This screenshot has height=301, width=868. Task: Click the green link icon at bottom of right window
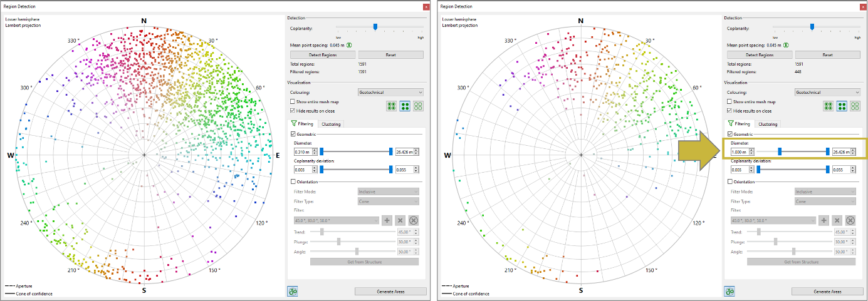729,291
